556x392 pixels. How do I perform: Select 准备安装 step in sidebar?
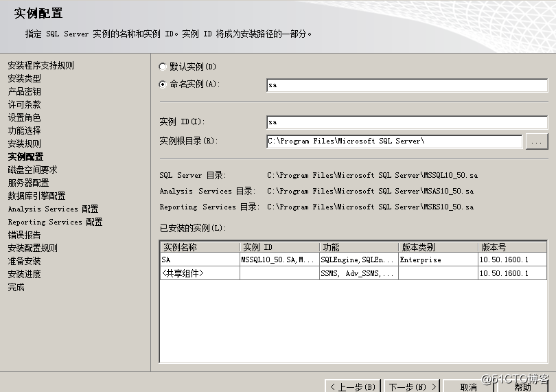point(25,261)
